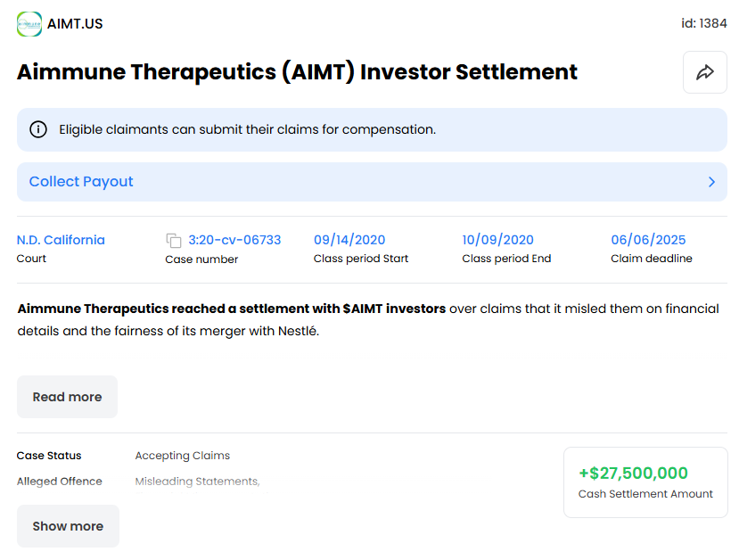Viewport: 739px width, 560px height.
Task: Click class period end date 10/09/2020
Action: (497, 240)
